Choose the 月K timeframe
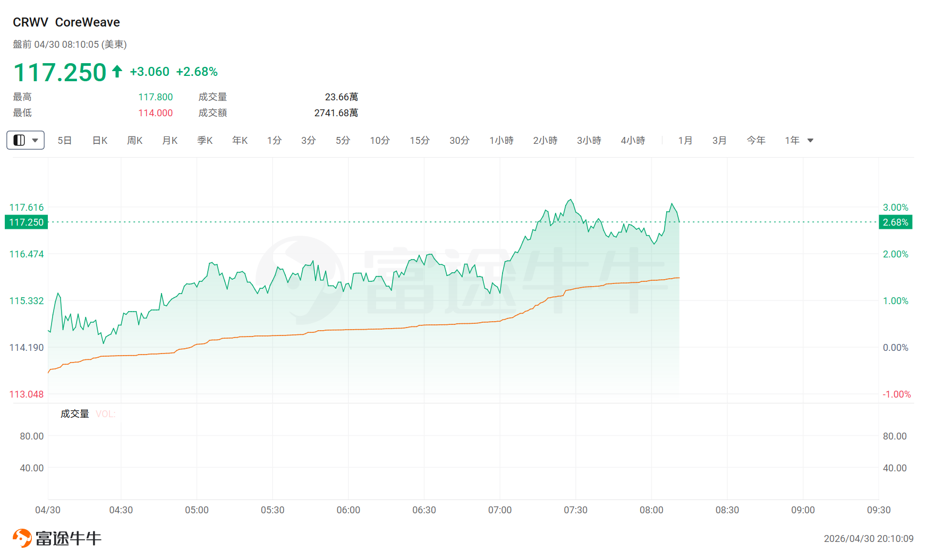927x560 pixels. point(170,140)
